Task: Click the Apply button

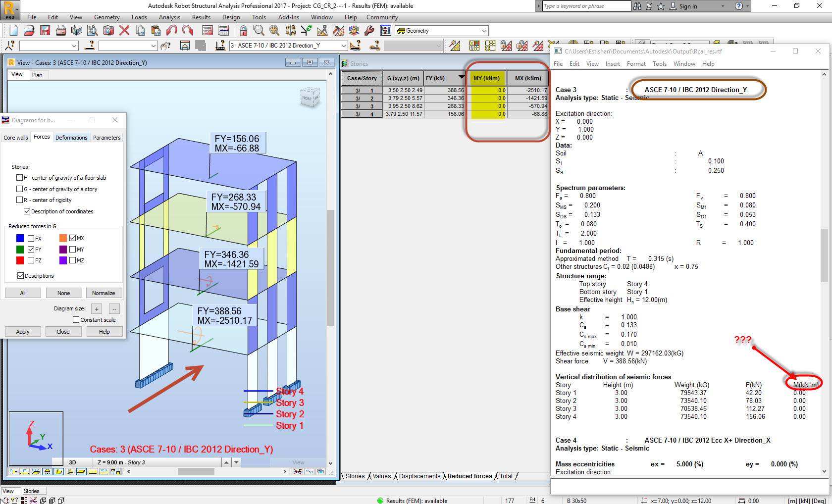Action: 23,332
